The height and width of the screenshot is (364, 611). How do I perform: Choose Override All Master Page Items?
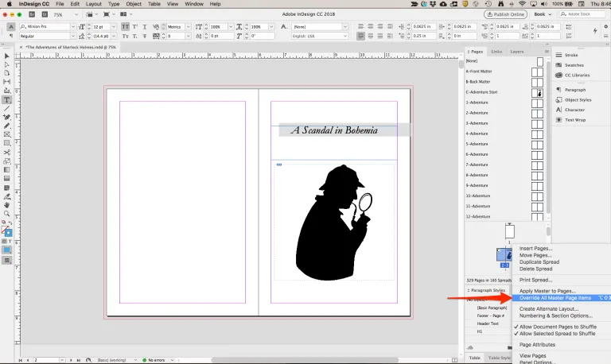[x=562, y=298]
